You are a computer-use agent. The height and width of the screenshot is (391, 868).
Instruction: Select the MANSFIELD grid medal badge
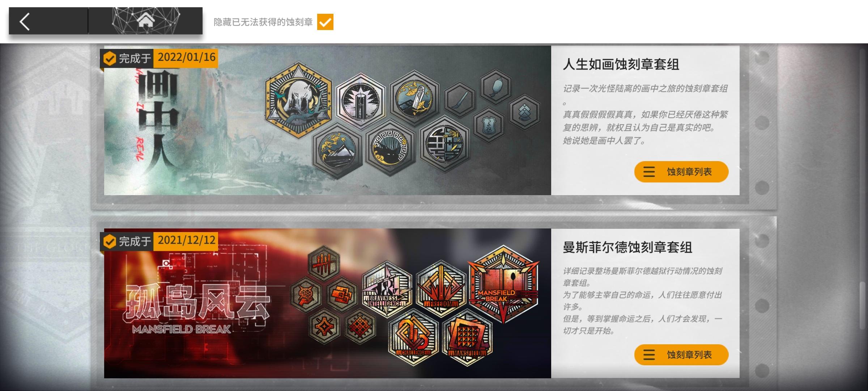pyautogui.click(x=467, y=337)
